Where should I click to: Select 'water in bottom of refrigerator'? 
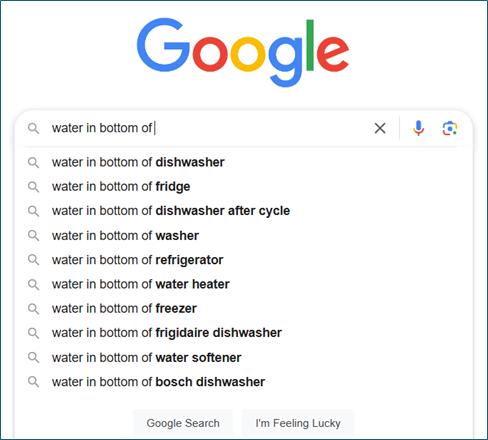click(244, 260)
